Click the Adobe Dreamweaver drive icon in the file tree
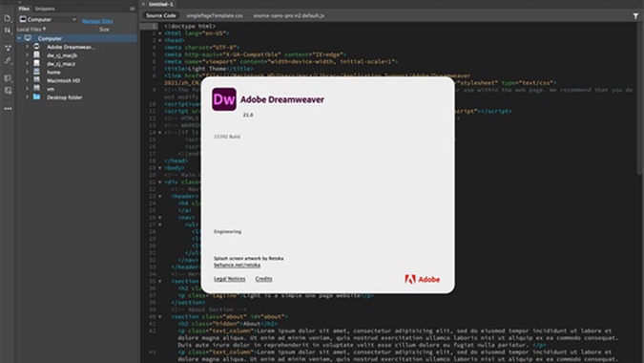Image resolution: width=644 pixels, height=363 pixels. click(36, 47)
